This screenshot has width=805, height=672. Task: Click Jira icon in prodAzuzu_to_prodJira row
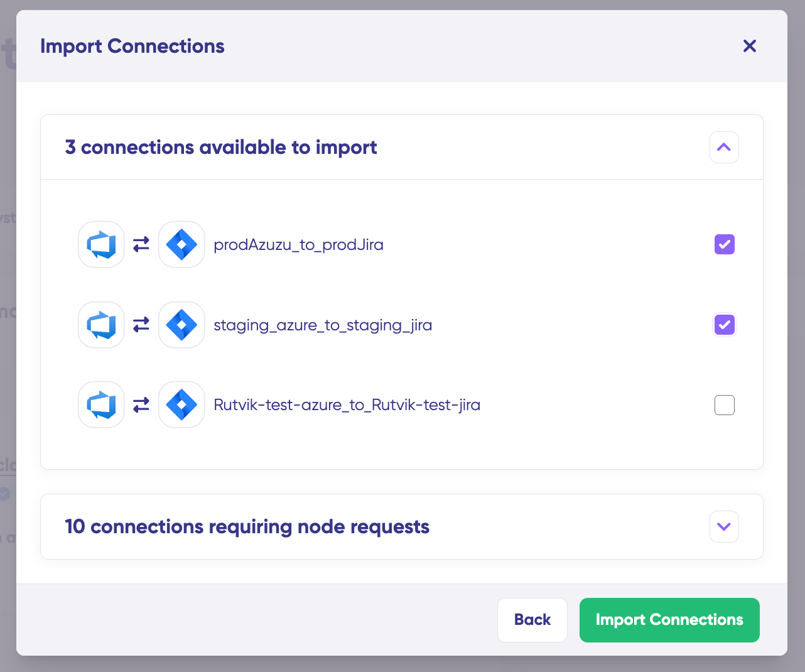click(x=181, y=244)
